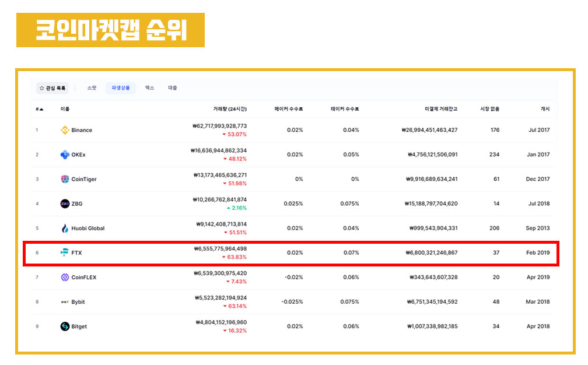Click Bitget volume ₩4,804,152,196,960
The width and height of the screenshot is (588, 365).
[x=221, y=322]
